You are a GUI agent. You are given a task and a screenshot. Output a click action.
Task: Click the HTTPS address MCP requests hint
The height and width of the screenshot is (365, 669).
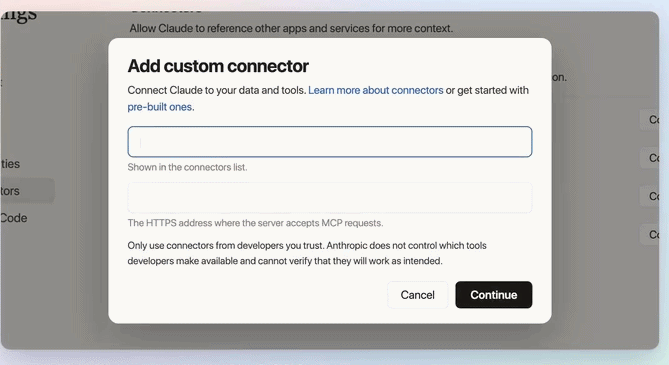pyautogui.click(x=255, y=223)
